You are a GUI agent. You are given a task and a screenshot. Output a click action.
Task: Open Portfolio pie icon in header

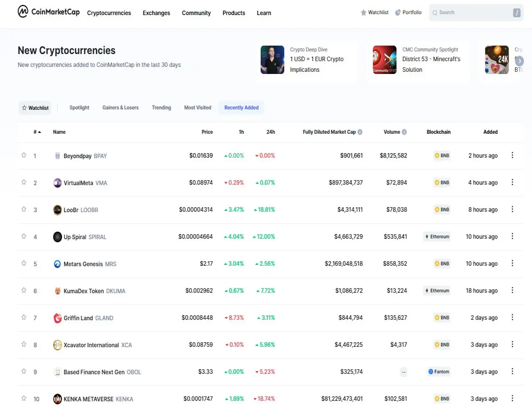pos(398,12)
